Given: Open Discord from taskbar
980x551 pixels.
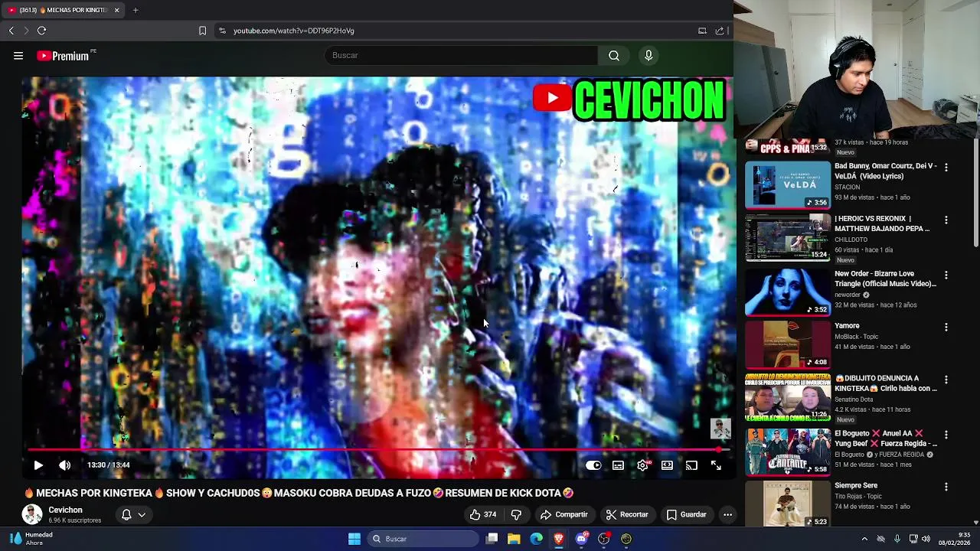Looking at the screenshot, I should (581, 539).
